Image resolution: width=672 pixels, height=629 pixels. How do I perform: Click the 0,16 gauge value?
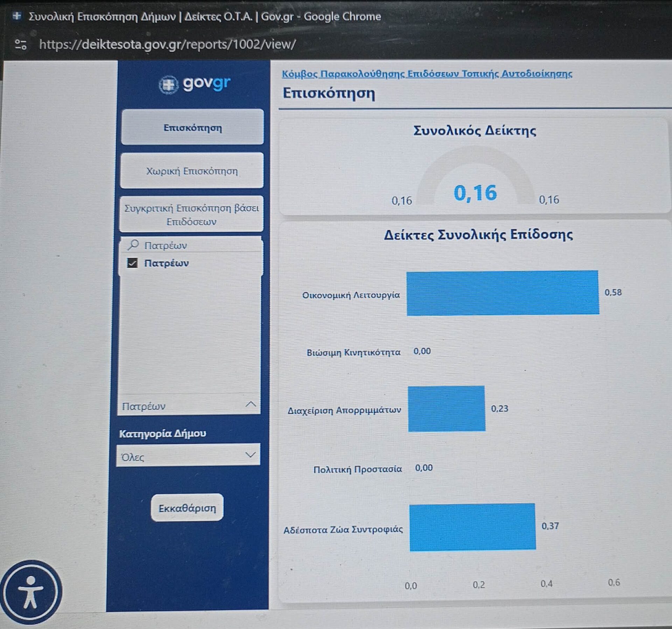475,193
